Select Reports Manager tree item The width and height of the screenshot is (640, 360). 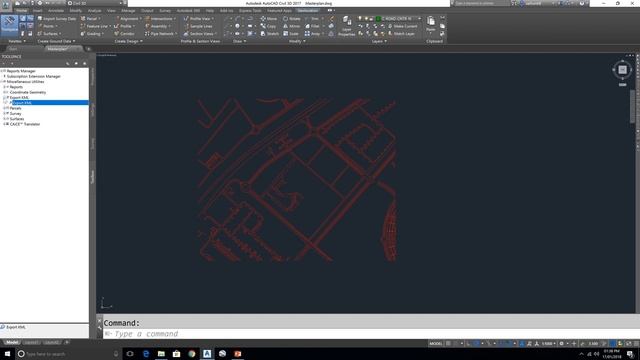[x=20, y=71]
